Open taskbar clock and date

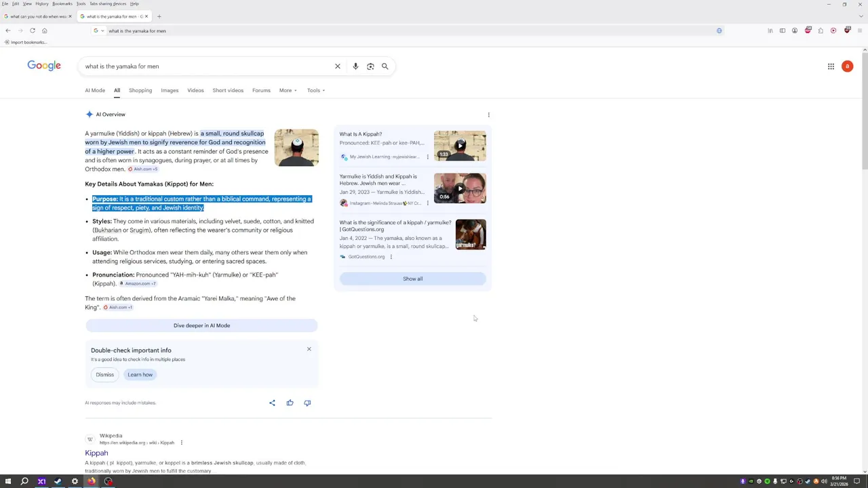click(x=839, y=481)
